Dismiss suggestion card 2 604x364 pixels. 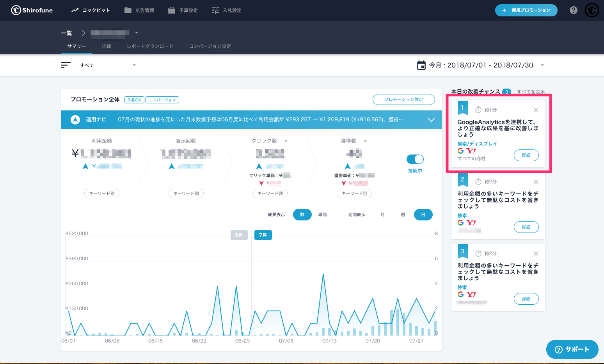coord(536,182)
